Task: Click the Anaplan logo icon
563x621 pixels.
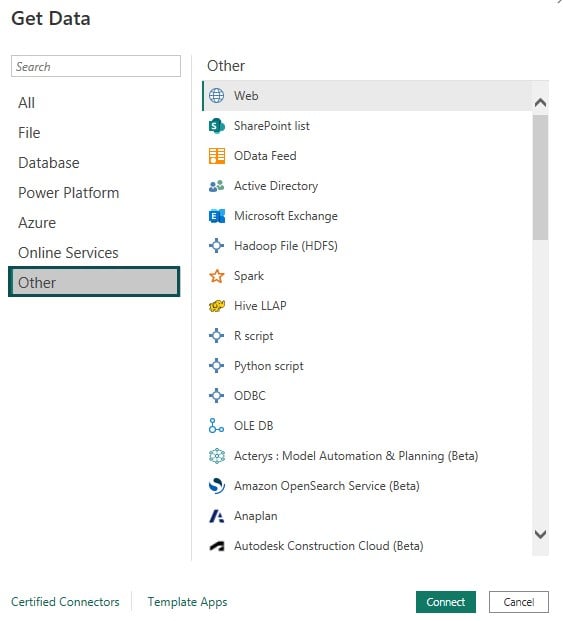Action: (216, 516)
